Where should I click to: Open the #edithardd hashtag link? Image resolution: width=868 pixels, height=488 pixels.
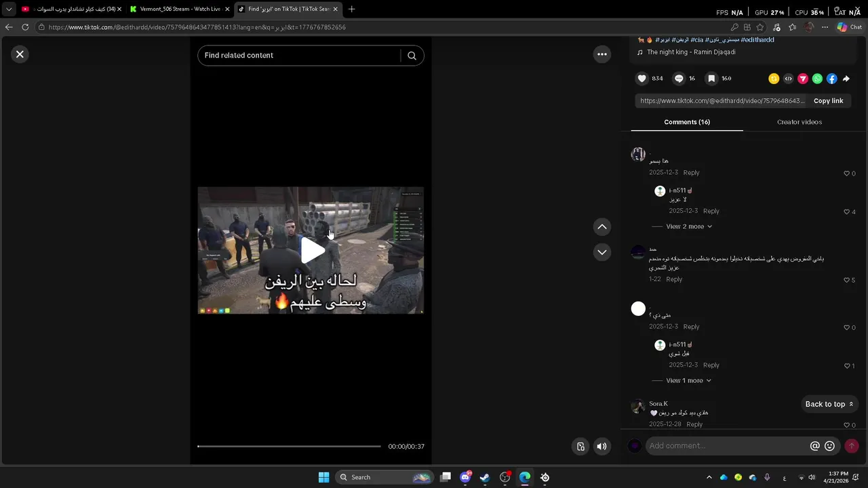point(757,40)
